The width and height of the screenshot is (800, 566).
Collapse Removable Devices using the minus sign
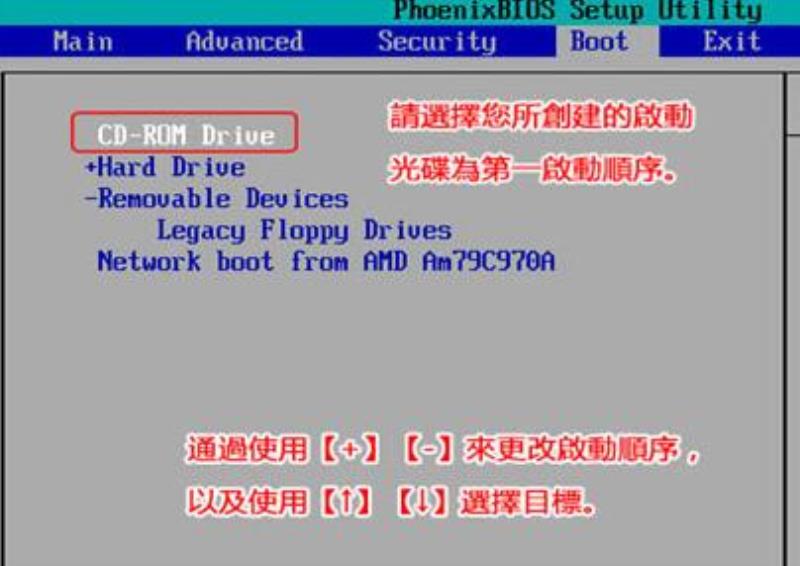coord(90,199)
